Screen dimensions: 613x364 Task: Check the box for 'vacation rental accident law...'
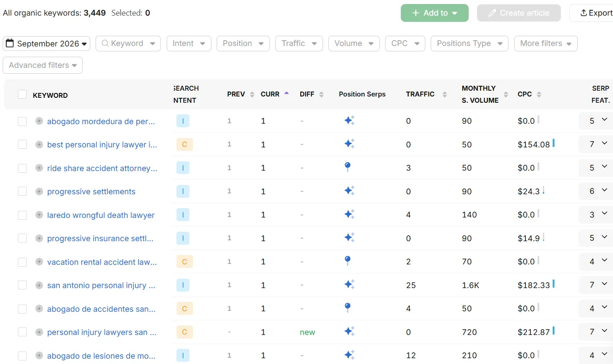point(22,262)
